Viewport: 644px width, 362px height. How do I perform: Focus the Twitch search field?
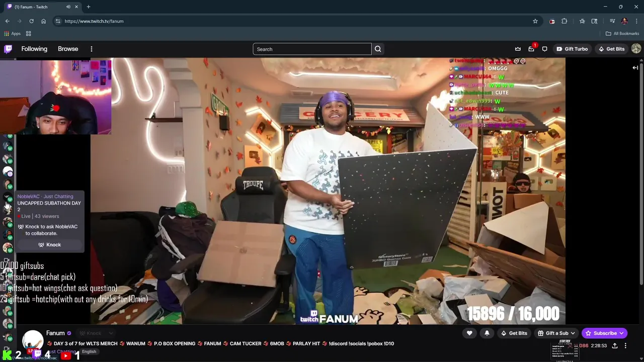point(312,49)
